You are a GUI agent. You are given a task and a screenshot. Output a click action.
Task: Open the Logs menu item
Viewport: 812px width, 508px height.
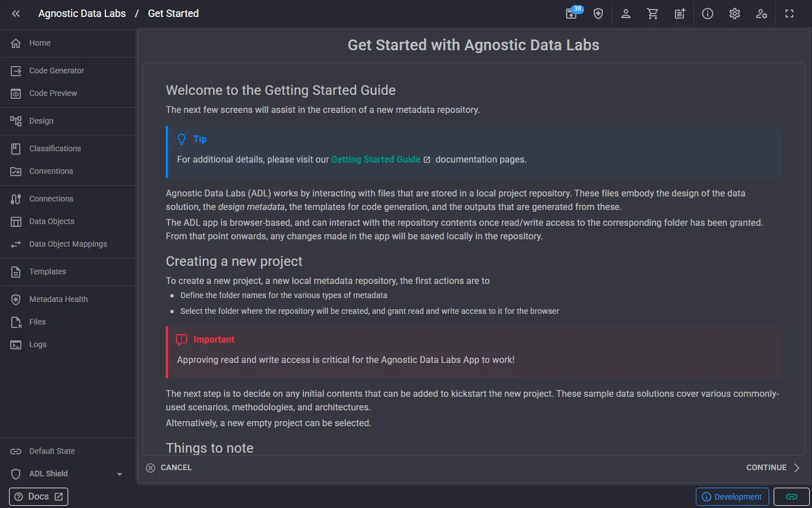pos(68,344)
